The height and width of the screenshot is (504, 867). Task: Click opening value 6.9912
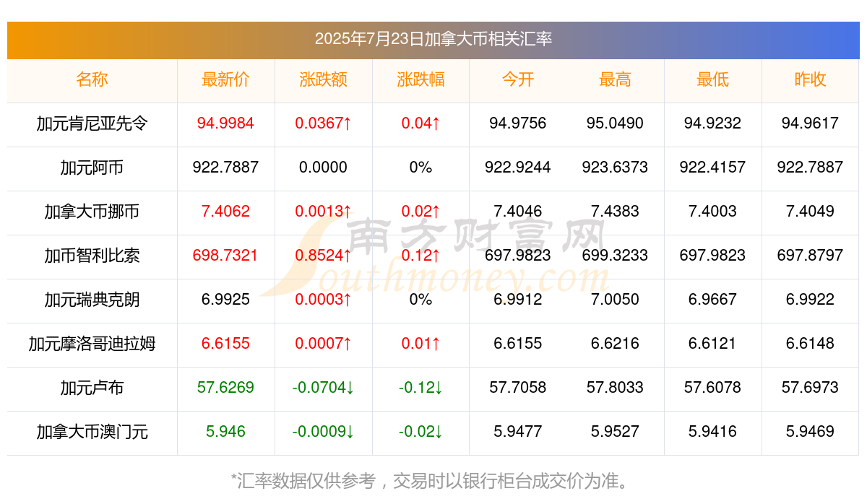518,300
